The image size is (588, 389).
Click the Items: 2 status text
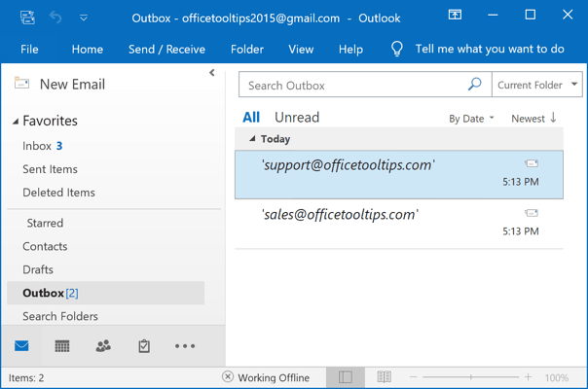click(x=26, y=377)
